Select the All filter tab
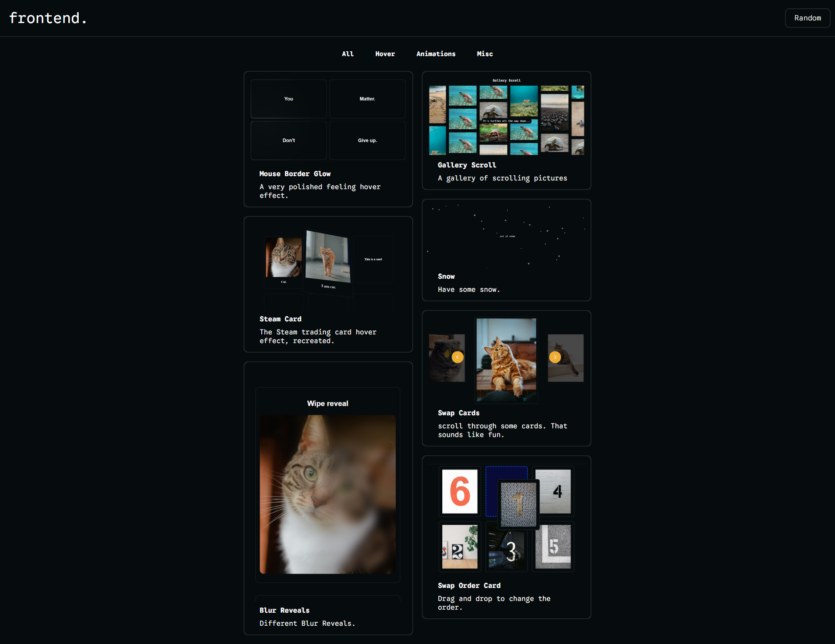This screenshot has width=835, height=644. [x=347, y=54]
